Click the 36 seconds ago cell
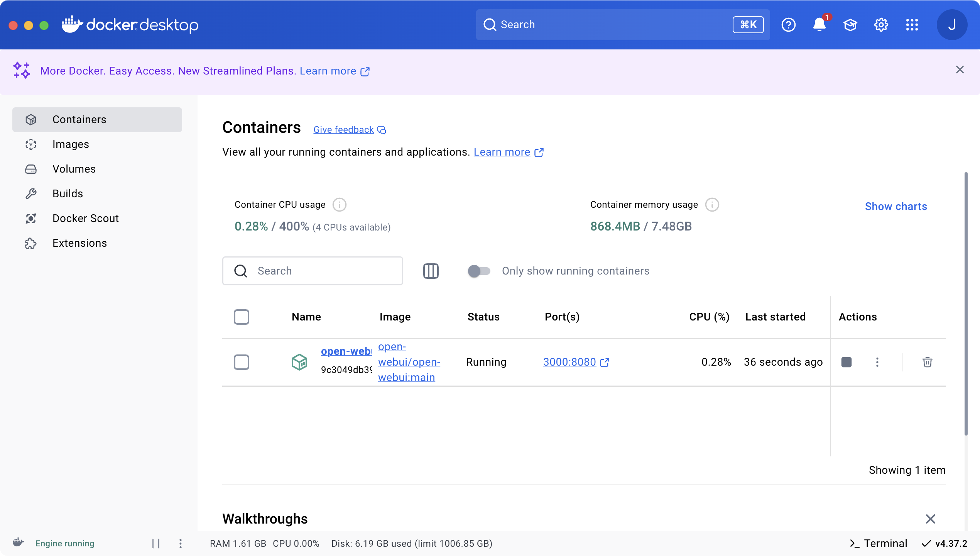This screenshot has width=980, height=556. pos(783,362)
